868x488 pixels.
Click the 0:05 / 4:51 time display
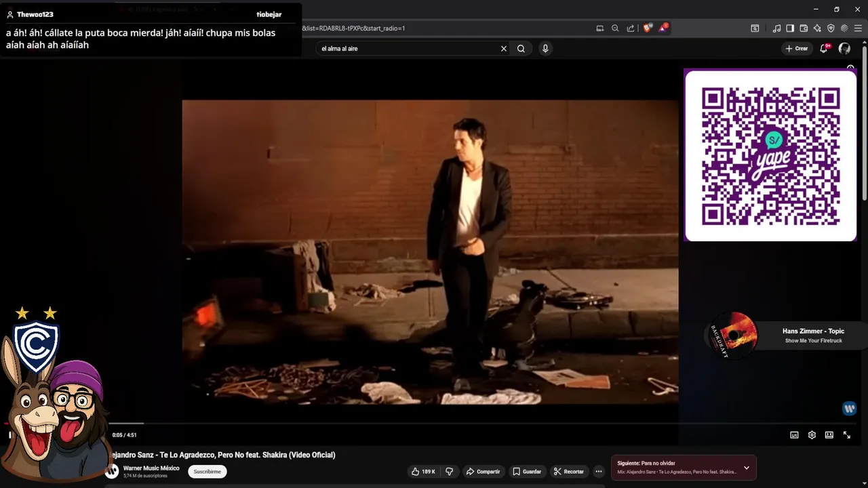(124, 435)
